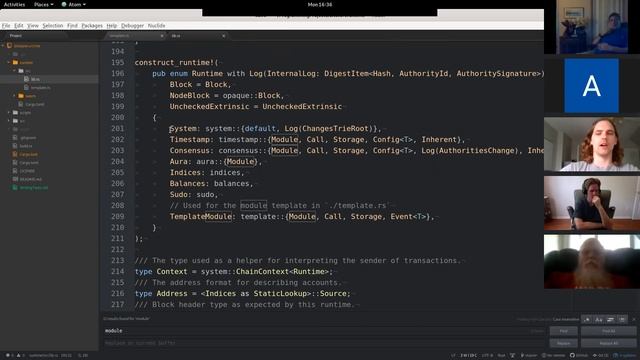This screenshot has width=640, height=360.
Task: Toggle the match case Aa button
Action: (x=599, y=319)
